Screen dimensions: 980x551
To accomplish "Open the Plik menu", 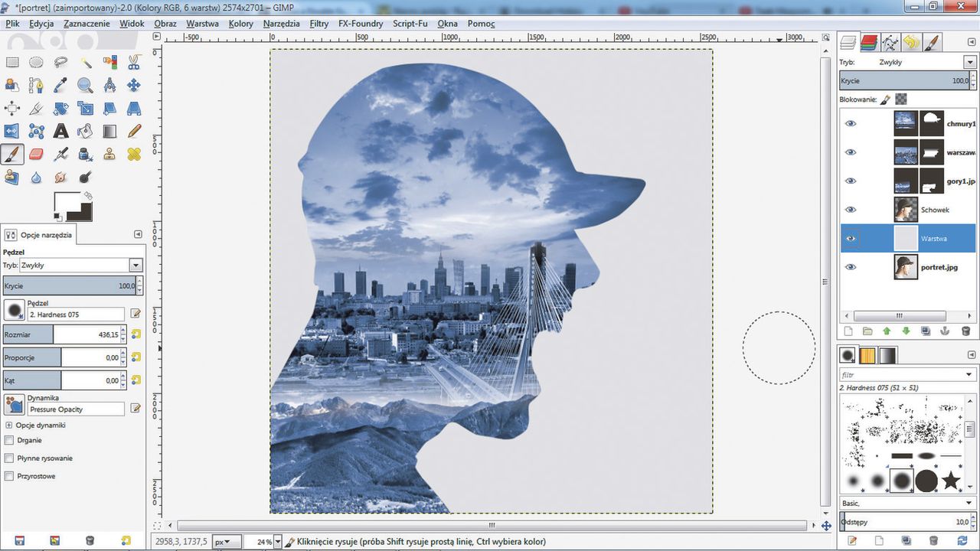I will pos(12,24).
